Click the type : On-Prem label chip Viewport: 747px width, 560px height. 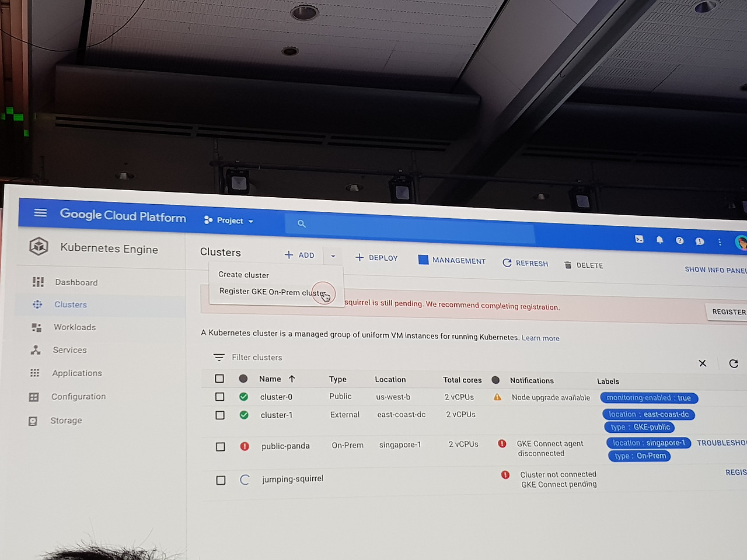(640, 456)
